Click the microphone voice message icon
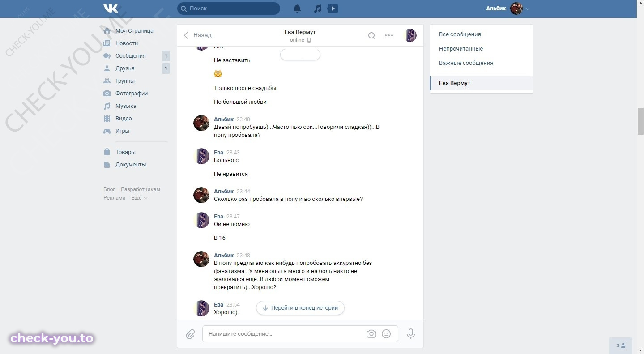This screenshot has height=354, width=644. [411, 334]
